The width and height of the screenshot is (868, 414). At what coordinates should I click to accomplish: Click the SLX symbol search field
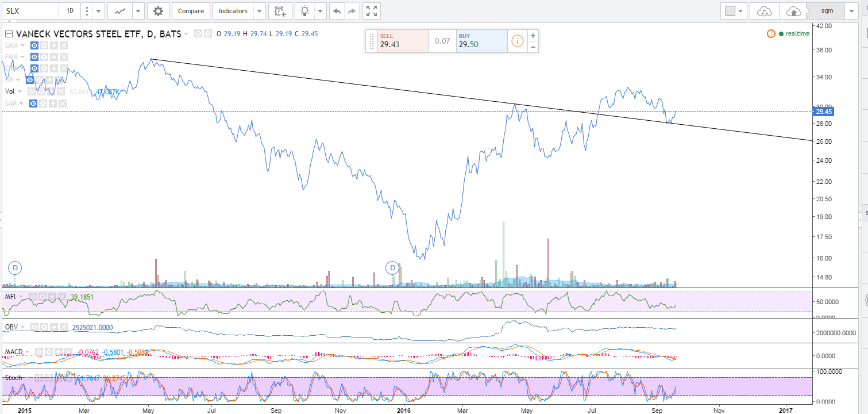[29, 11]
